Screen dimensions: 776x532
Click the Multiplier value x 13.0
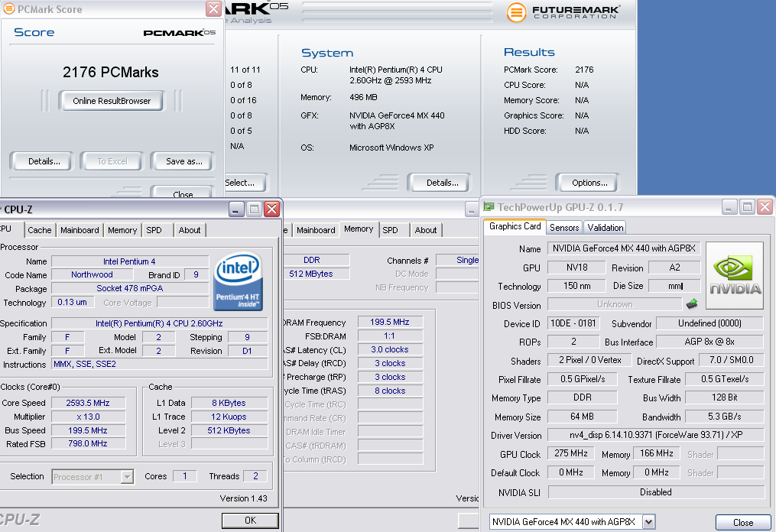coord(88,417)
